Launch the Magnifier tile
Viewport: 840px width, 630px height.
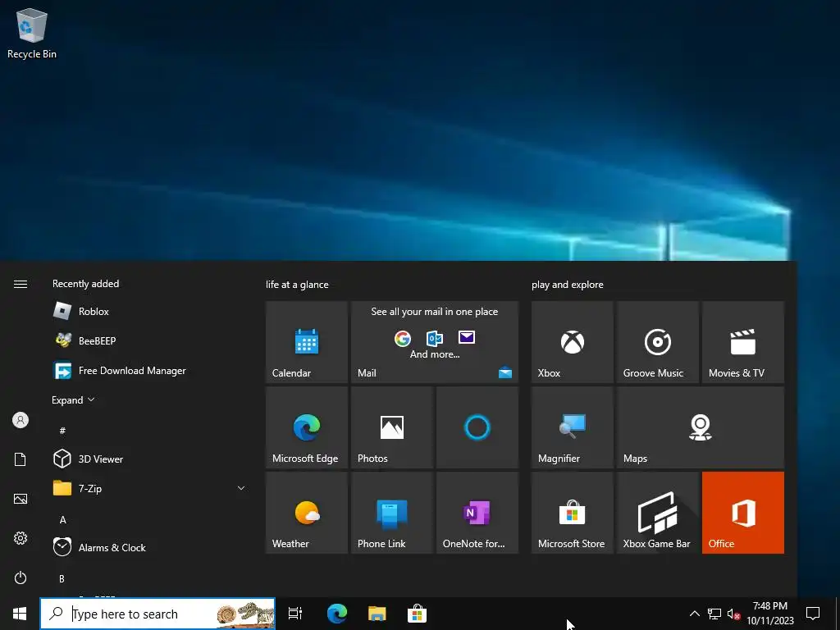[x=572, y=427]
